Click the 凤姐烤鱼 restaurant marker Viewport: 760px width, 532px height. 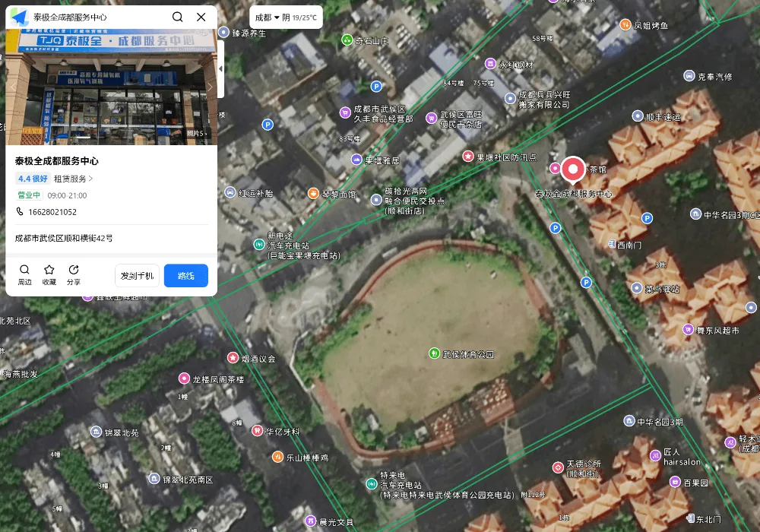(x=625, y=24)
